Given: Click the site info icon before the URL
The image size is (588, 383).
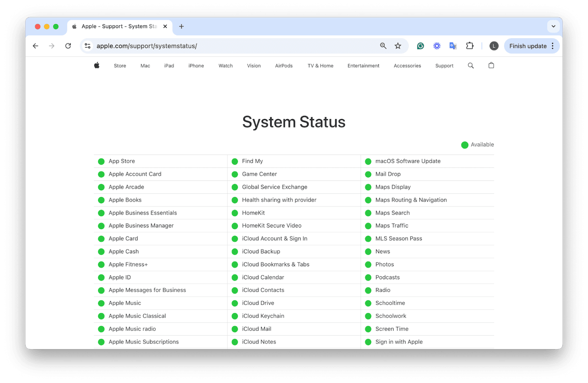Looking at the screenshot, I should click(x=87, y=46).
